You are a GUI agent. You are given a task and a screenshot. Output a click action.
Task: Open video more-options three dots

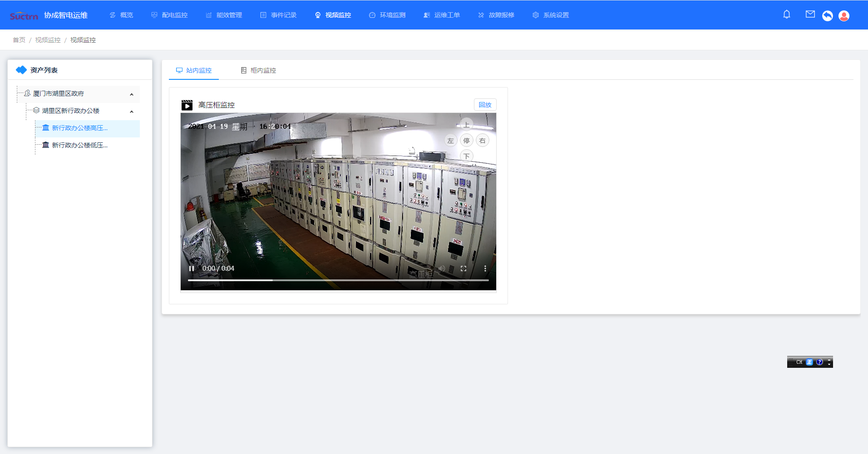(485, 268)
